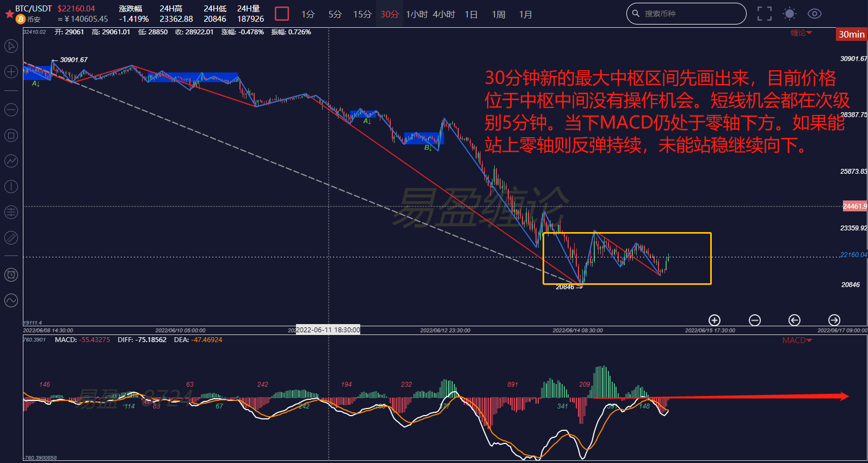Viewport: 868px width, 463px height.
Task: Click the DEA value -47.46924
Action: click(x=207, y=340)
